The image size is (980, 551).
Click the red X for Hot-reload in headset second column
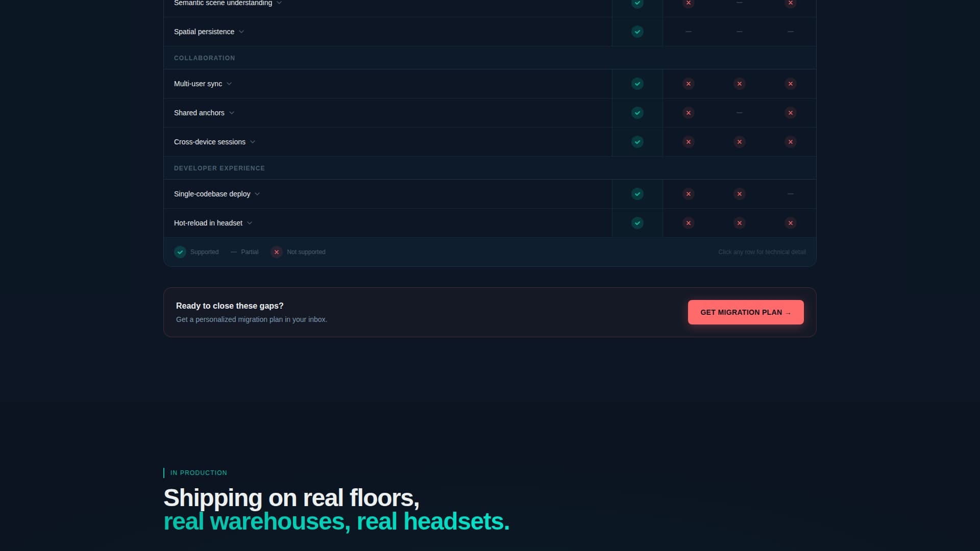click(689, 223)
